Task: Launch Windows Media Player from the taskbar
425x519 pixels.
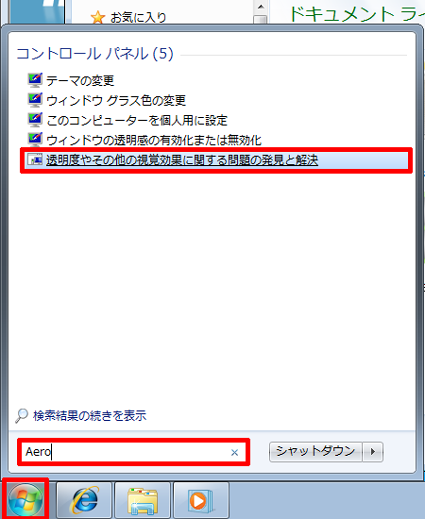Action: 201,500
